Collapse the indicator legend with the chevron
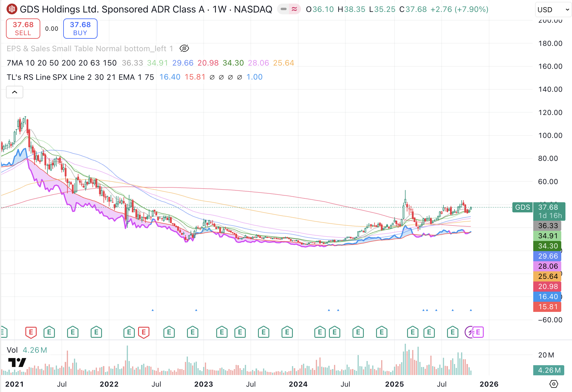Viewport: 572px width, 392px height. 15,92
